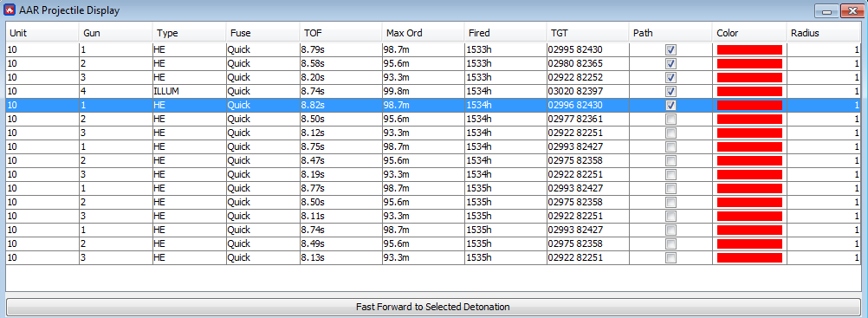Click the TGT column header

[x=587, y=33]
